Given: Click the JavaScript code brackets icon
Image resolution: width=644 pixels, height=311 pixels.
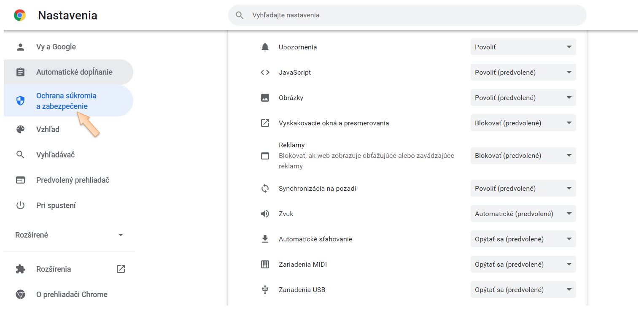Looking at the screenshot, I should pyautogui.click(x=265, y=73).
